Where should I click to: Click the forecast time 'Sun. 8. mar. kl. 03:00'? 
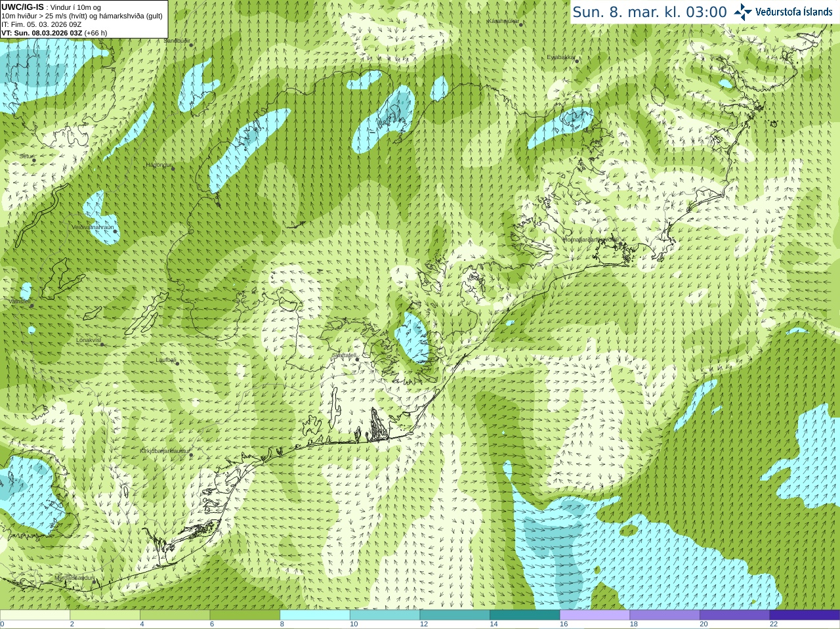(x=650, y=12)
